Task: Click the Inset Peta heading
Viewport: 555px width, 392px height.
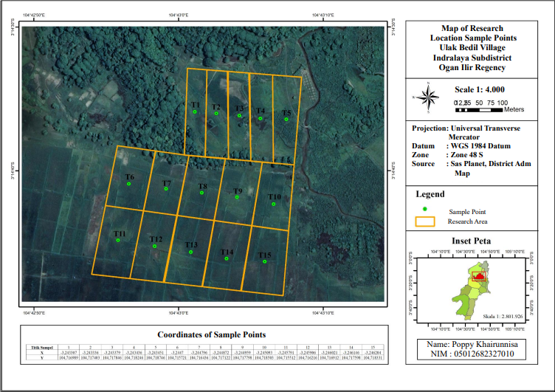Action: tap(473, 241)
